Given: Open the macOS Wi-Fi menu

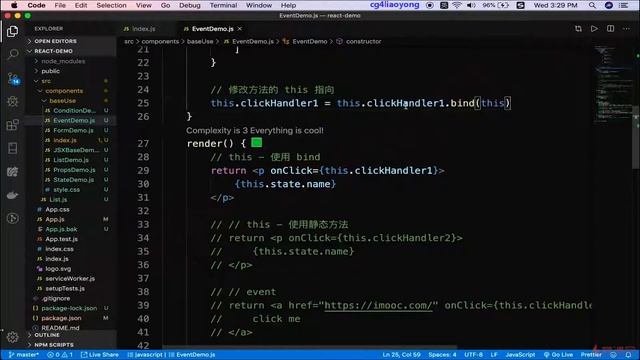Looking at the screenshot, I should pos(457,5).
